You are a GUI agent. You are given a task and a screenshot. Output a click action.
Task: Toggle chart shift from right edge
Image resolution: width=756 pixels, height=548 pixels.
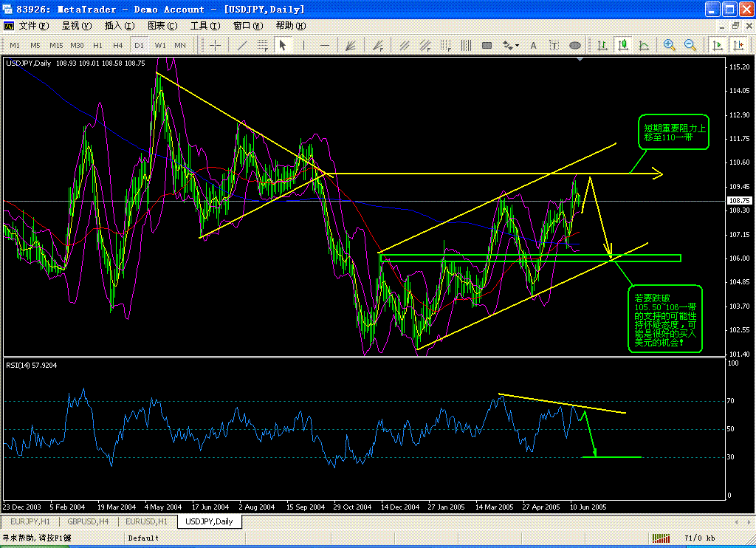tap(738, 45)
